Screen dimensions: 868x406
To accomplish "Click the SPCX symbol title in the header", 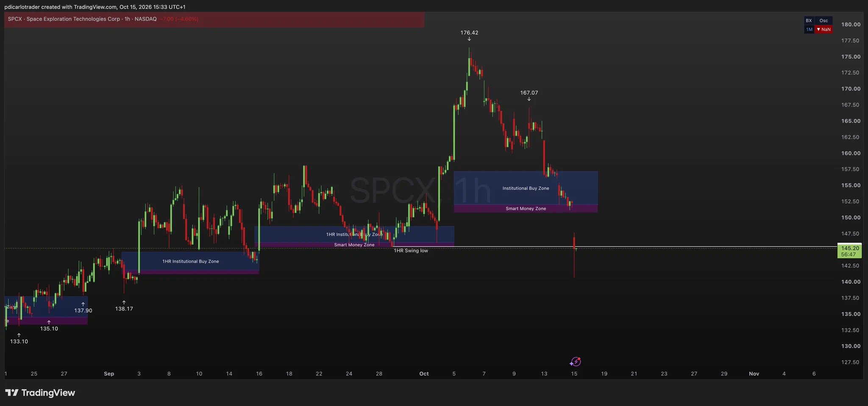I will 82,19.
